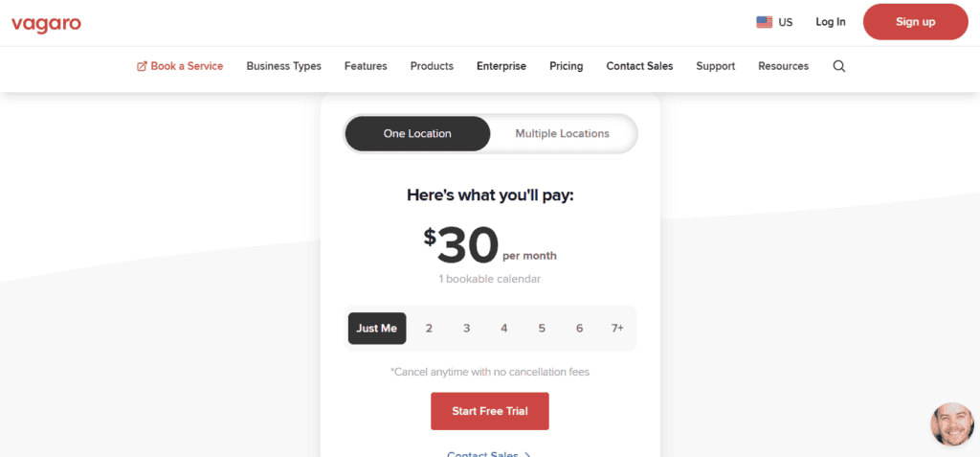Switch to Multiple Locations
Screen dimensions: 980x457
click(x=563, y=133)
